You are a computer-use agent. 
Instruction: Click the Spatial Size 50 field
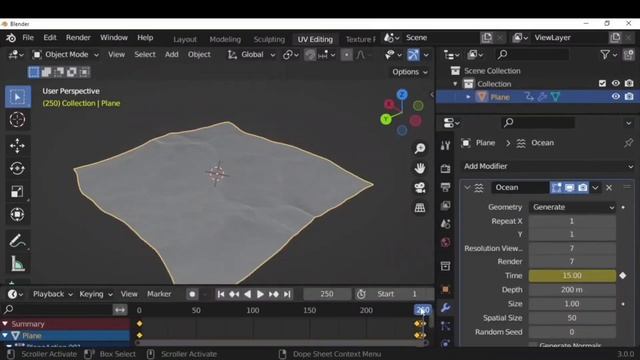click(572, 318)
